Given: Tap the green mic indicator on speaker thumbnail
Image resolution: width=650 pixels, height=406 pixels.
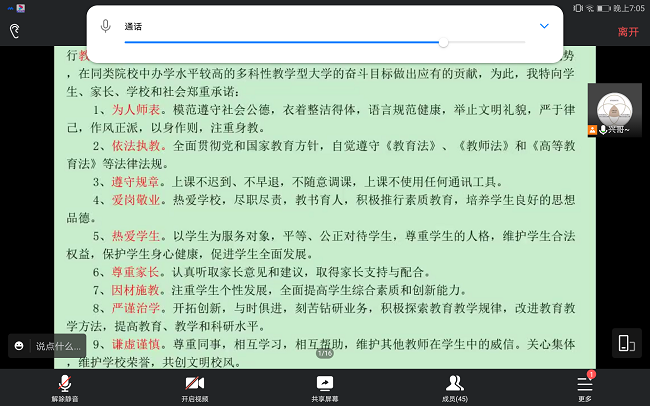Looking at the screenshot, I should [x=602, y=130].
